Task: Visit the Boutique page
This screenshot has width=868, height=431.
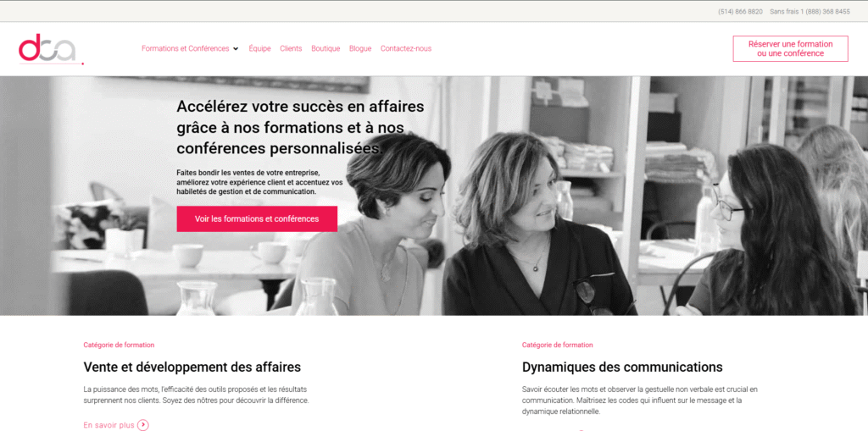Action: [x=325, y=48]
